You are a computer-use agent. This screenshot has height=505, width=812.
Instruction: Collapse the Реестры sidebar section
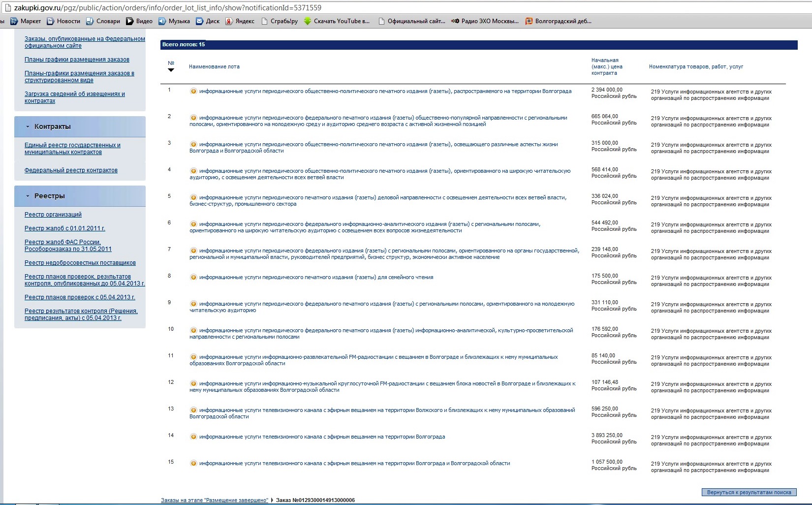coord(28,196)
